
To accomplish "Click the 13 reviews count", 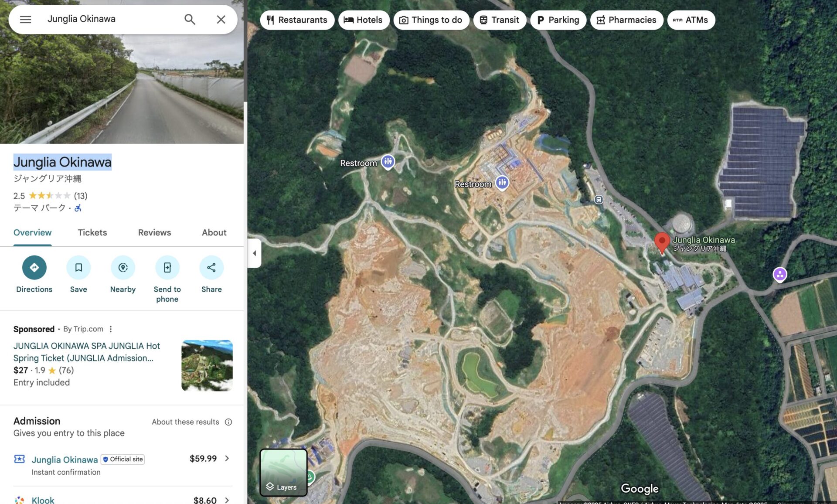I will pyautogui.click(x=81, y=196).
